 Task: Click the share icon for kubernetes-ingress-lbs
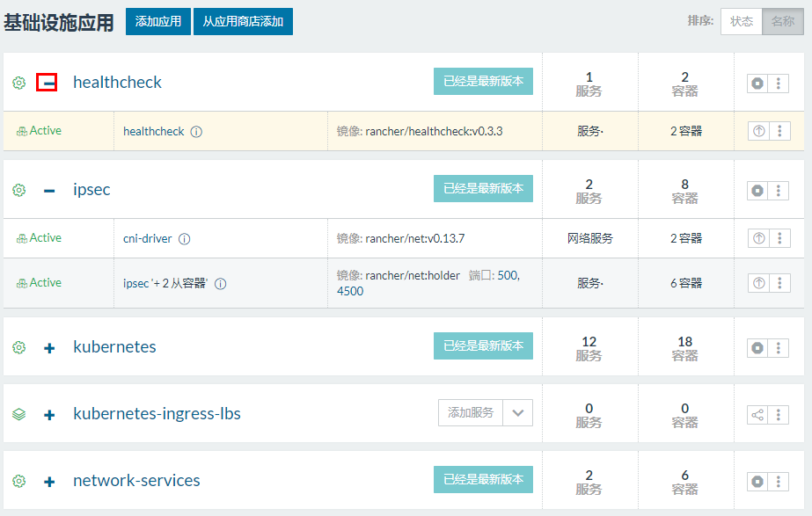coord(757,415)
